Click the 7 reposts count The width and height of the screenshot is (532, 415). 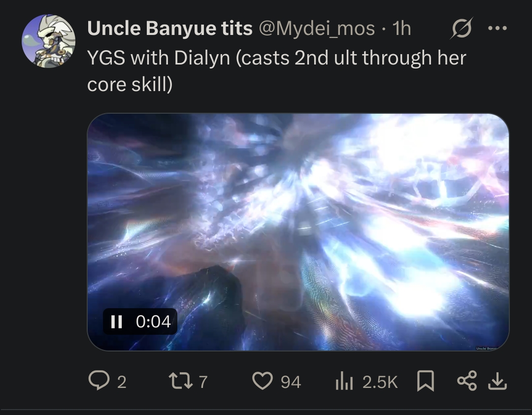pyautogui.click(x=203, y=382)
